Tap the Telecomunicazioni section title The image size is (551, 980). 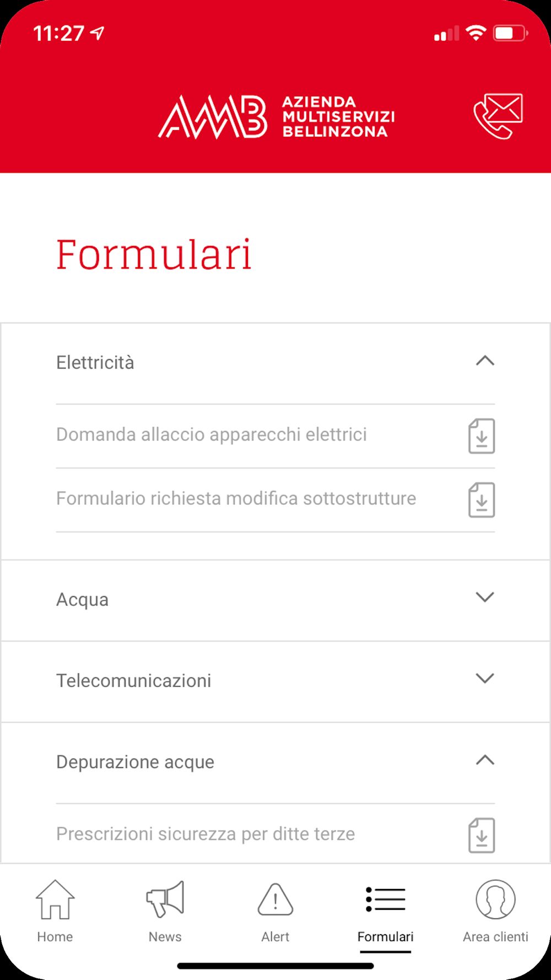coord(134,681)
